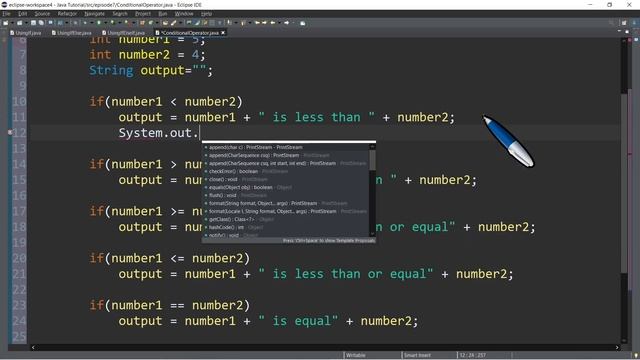The image size is (640, 360).
Task: Navigate Back with the left arrow icon
Action: pos(272,23)
